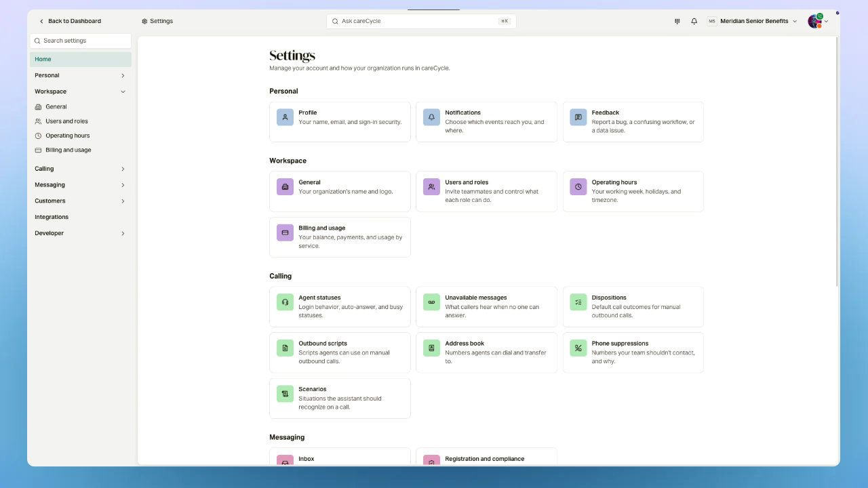Click the Feedback card's message icon

(x=578, y=117)
